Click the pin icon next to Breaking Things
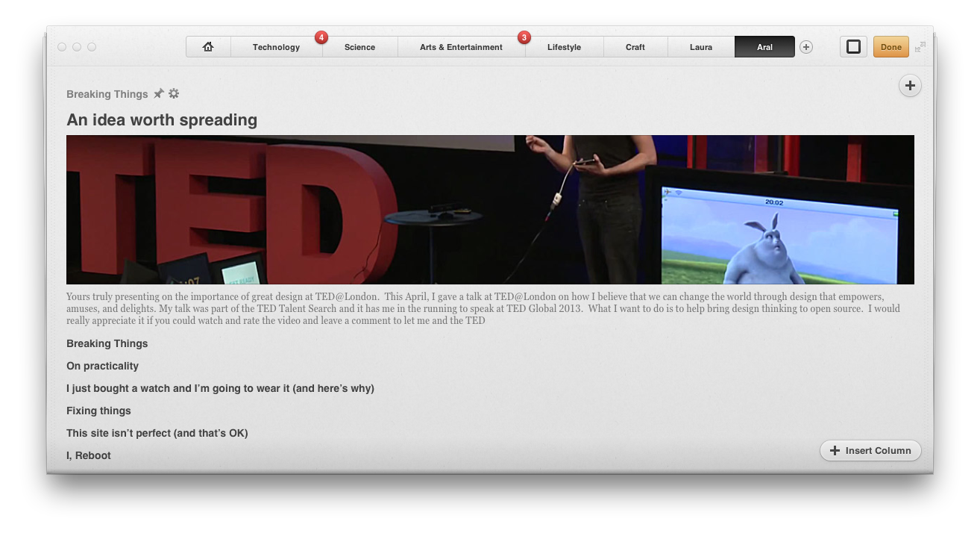Image resolution: width=980 pixels, height=533 pixels. [159, 94]
